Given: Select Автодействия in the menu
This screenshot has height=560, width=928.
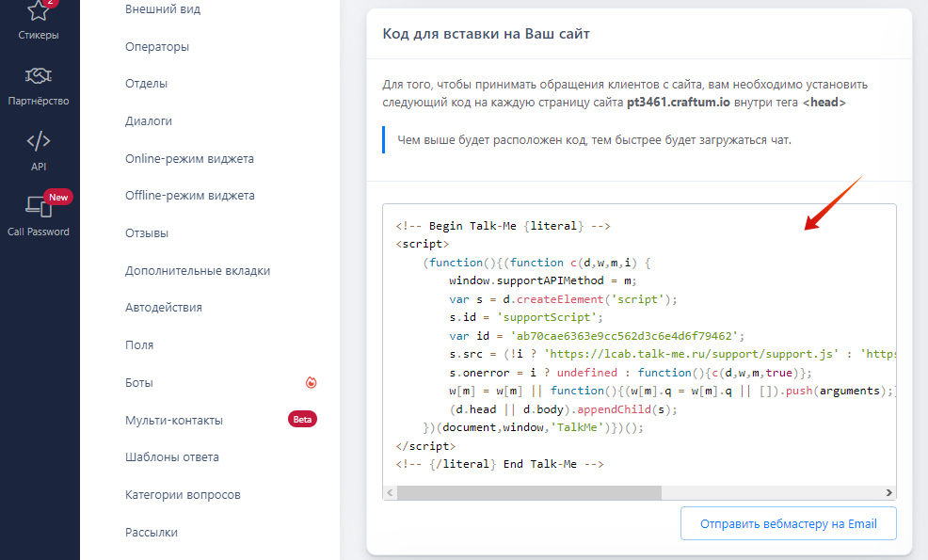Looking at the screenshot, I should (164, 307).
